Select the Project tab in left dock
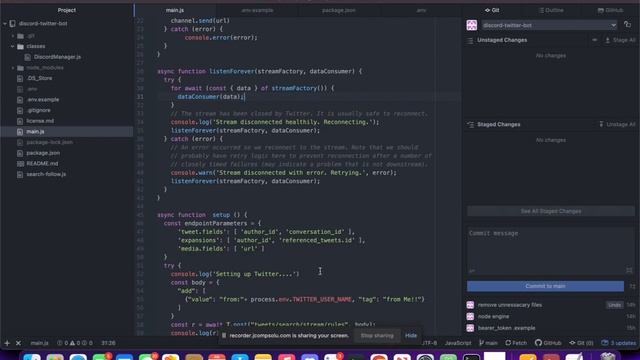640x360 pixels. click(x=67, y=10)
